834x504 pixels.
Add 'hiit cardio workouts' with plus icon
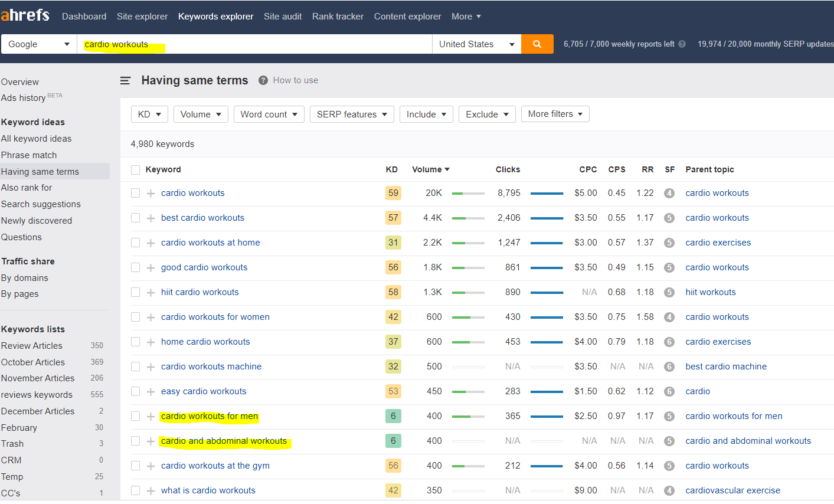(x=151, y=292)
